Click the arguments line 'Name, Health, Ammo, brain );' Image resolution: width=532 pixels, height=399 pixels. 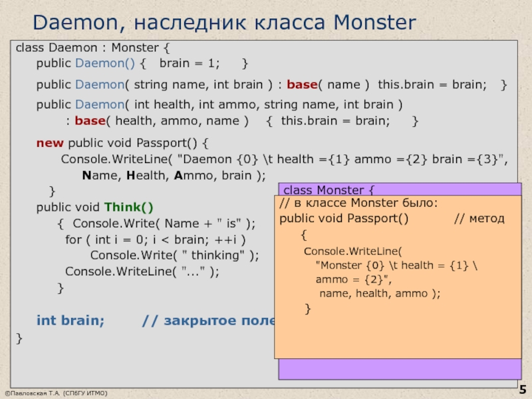(x=174, y=176)
